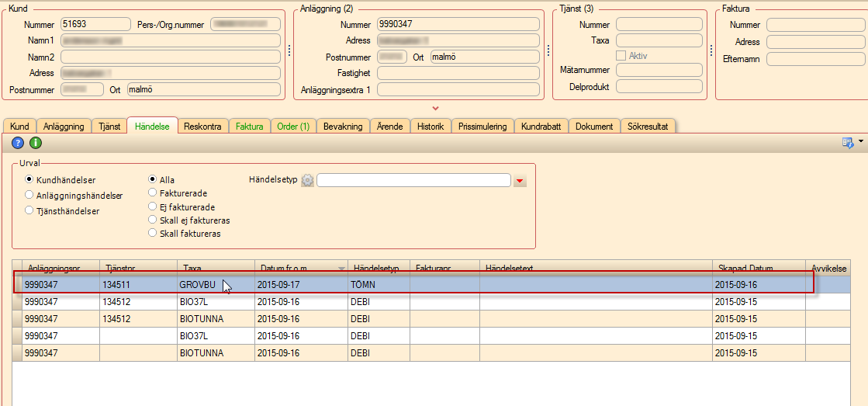Collapse the header panels with the red chevron
This screenshot has width=868, height=406.
point(435,108)
